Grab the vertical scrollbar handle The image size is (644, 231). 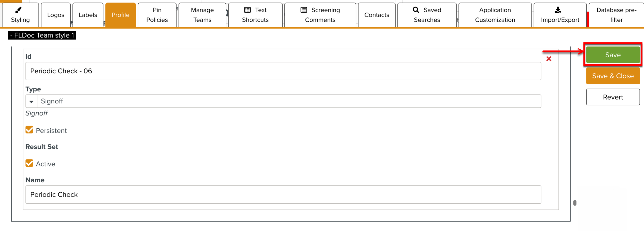[575, 203]
